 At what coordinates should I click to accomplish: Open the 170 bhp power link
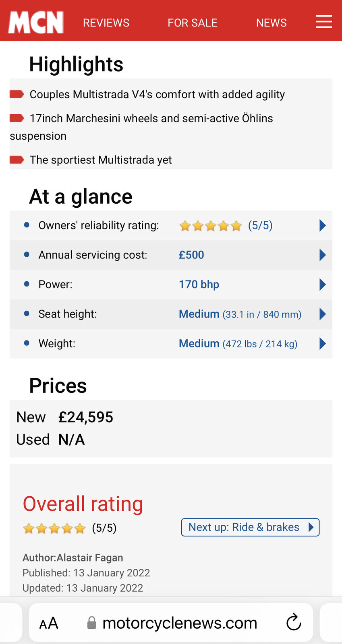tap(199, 285)
